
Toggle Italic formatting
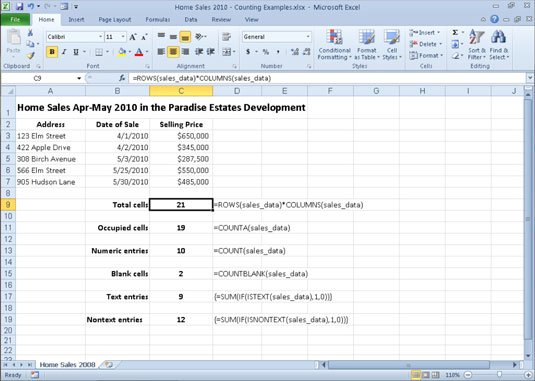click(x=64, y=52)
